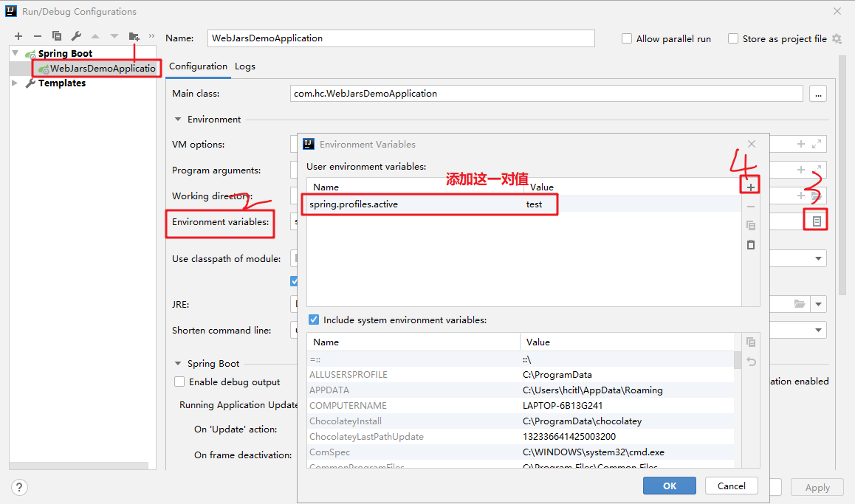This screenshot has width=855, height=504.
Task: Select ALLUSERSPROFILE system variable row
Action: [521, 375]
